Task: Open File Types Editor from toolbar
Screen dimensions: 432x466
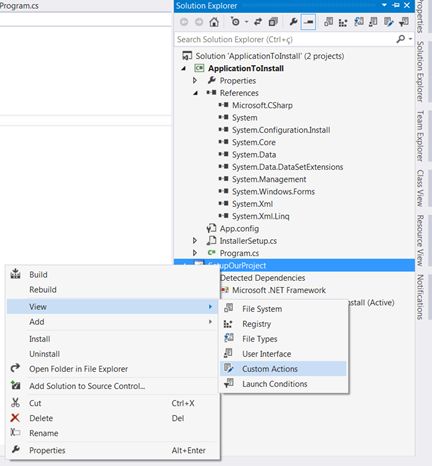Action: coord(359,22)
